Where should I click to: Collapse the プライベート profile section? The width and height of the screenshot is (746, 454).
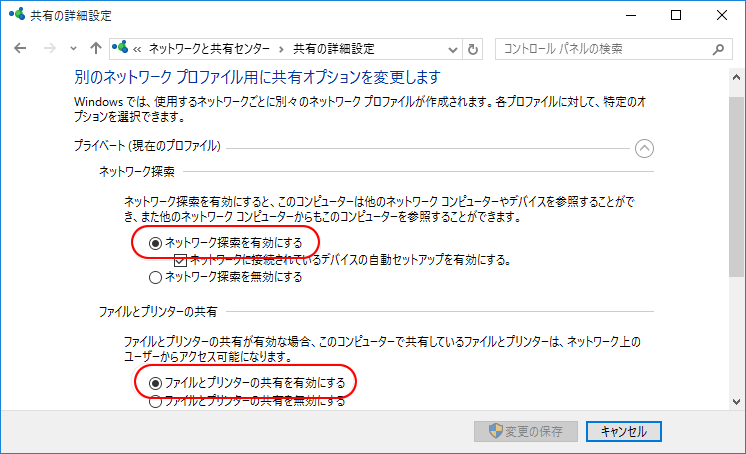(x=644, y=148)
